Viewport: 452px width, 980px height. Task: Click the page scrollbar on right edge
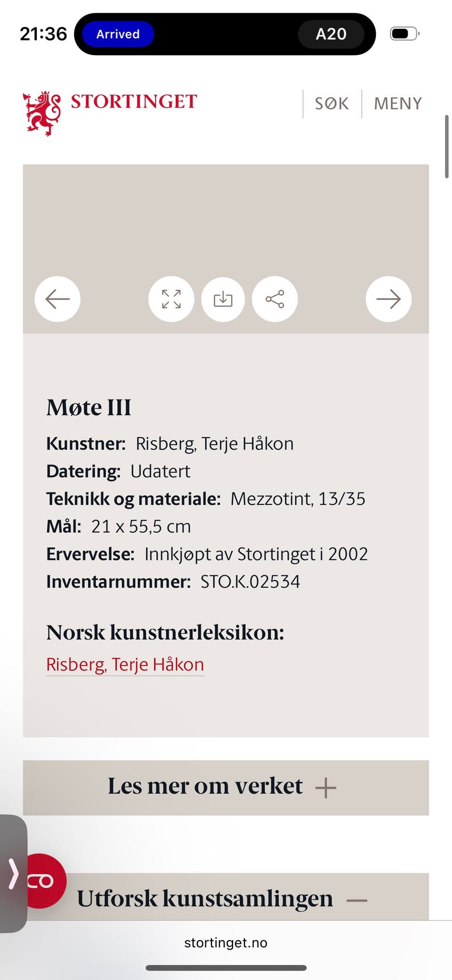446,146
